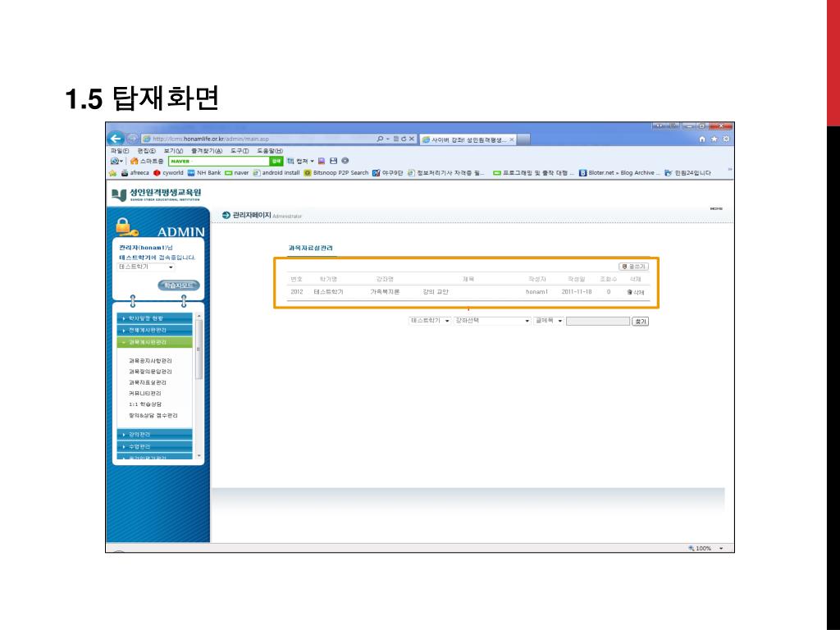This screenshot has width=840, height=630.
Task: Open the Bloter.net Blog Archive bookmark
Action: (620, 173)
